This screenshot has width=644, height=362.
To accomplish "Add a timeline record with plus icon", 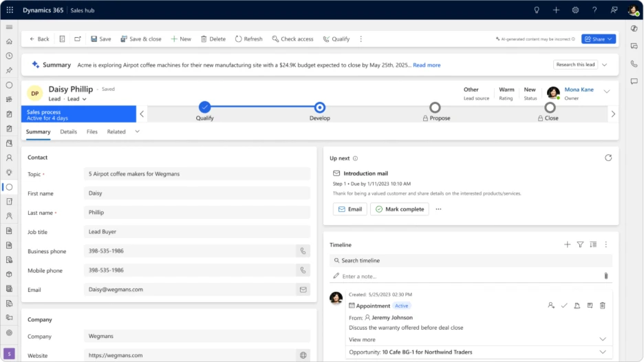I will tap(567, 244).
